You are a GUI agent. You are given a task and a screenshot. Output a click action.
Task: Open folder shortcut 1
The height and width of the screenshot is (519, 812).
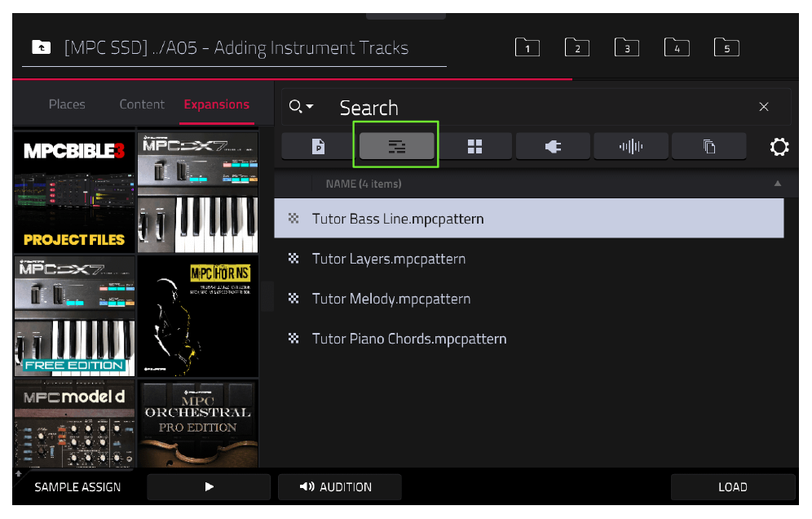[x=527, y=47]
